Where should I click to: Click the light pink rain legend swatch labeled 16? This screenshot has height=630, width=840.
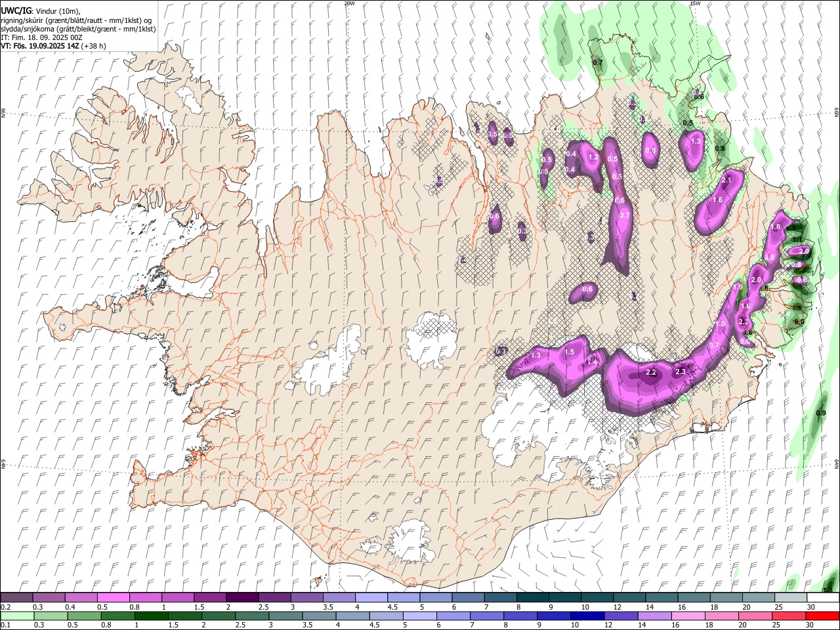tap(687, 616)
